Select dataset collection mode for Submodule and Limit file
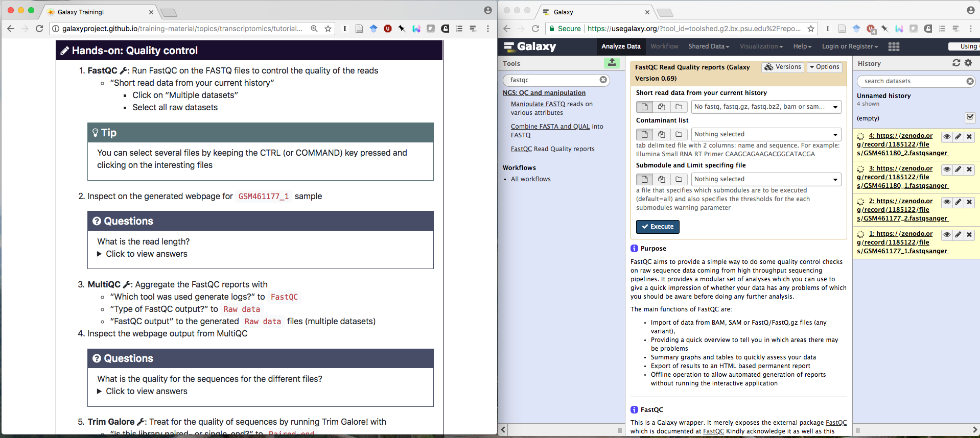The image size is (980, 438). point(679,179)
